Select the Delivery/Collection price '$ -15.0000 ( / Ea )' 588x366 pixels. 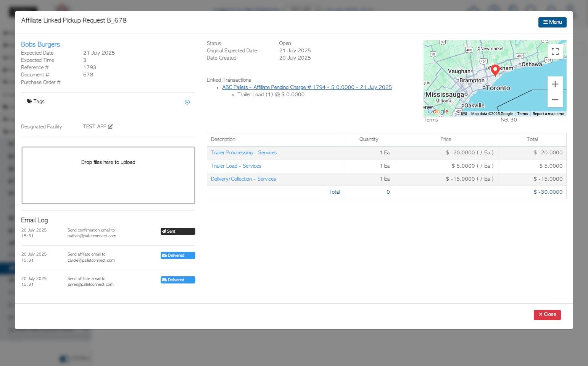tap(470, 179)
